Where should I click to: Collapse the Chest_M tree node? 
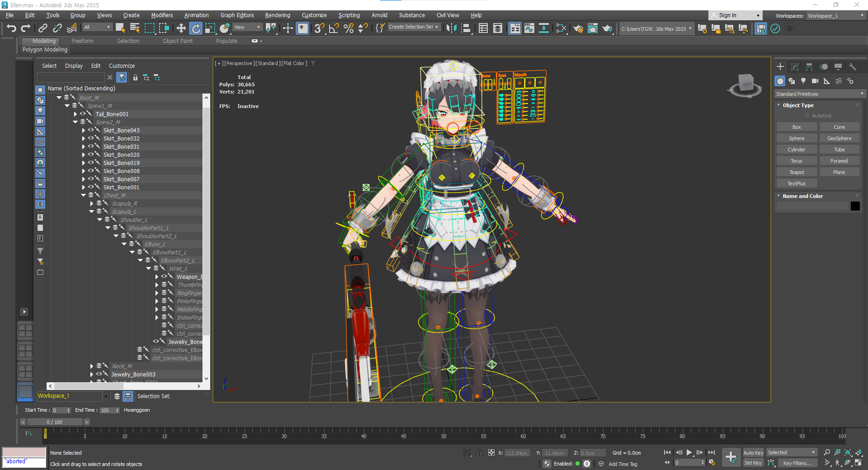83,195
